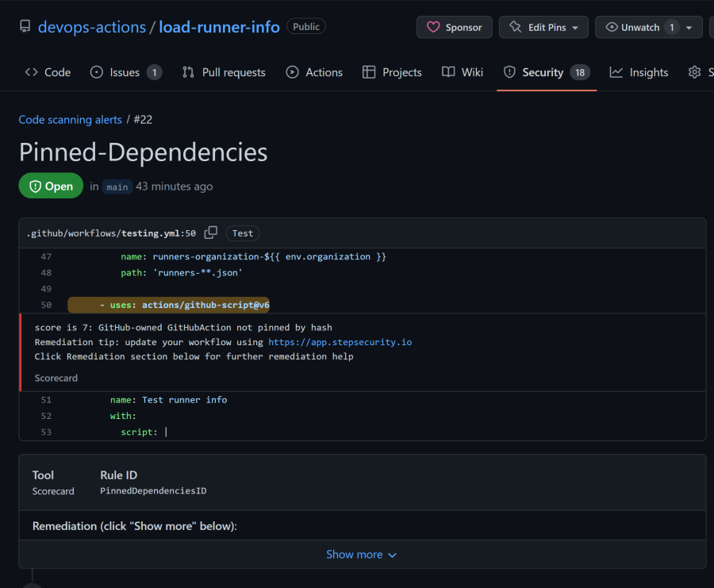Viewport: 714px width, 588px height.
Task: Click the 43 minutes ago timestamp
Action: click(x=174, y=186)
